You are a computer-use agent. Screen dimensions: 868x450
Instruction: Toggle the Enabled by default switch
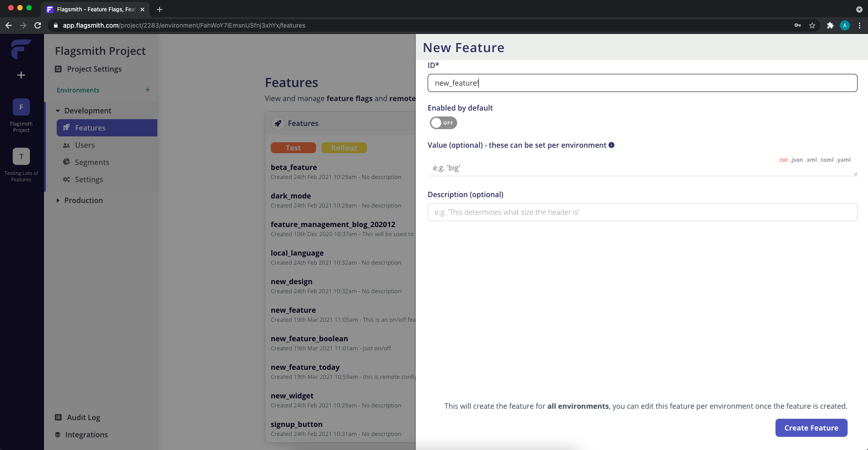tap(443, 123)
